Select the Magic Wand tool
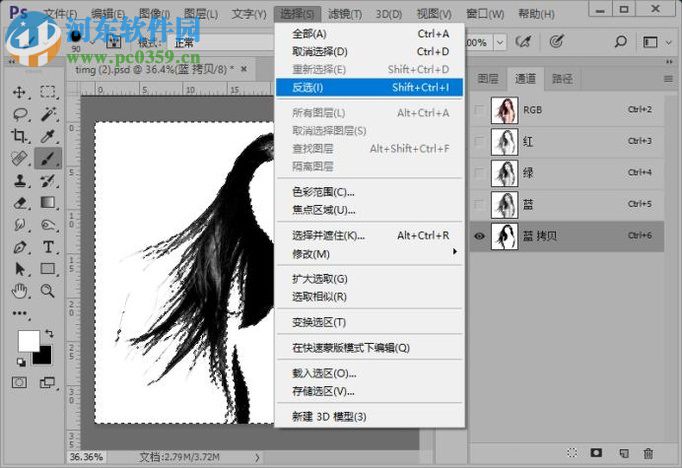Screen dimensions: 682x468 coord(47,114)
